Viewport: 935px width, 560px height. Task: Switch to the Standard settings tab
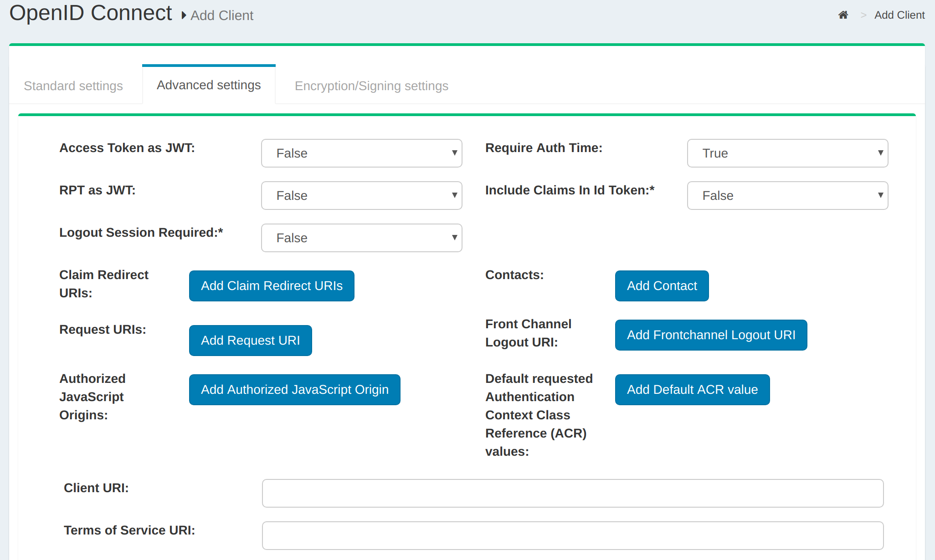73,86
